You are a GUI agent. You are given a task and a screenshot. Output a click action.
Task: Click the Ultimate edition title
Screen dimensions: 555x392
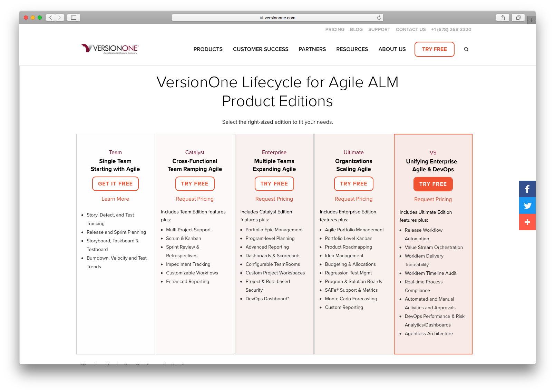[x=353, y=152]
